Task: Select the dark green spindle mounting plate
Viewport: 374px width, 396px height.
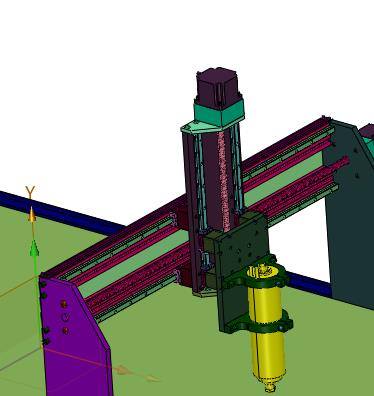Action: [242, 272]
